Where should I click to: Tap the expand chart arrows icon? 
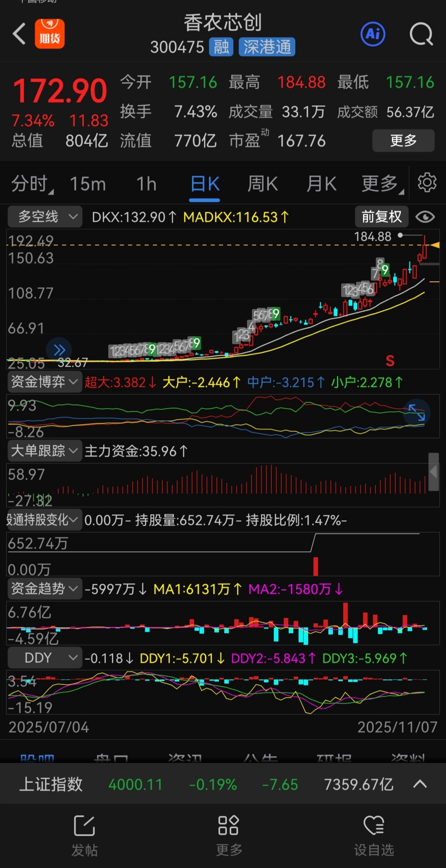[416, 412]
